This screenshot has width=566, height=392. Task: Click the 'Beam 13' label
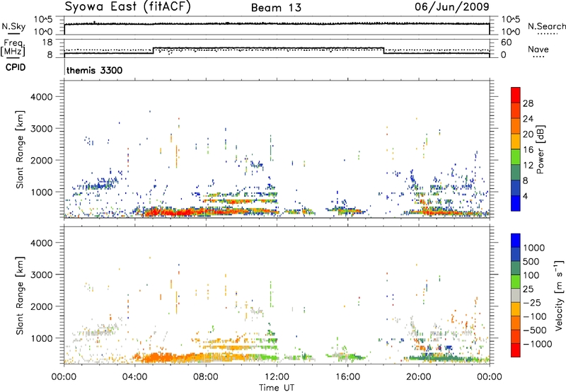click(x=276, y=8)
